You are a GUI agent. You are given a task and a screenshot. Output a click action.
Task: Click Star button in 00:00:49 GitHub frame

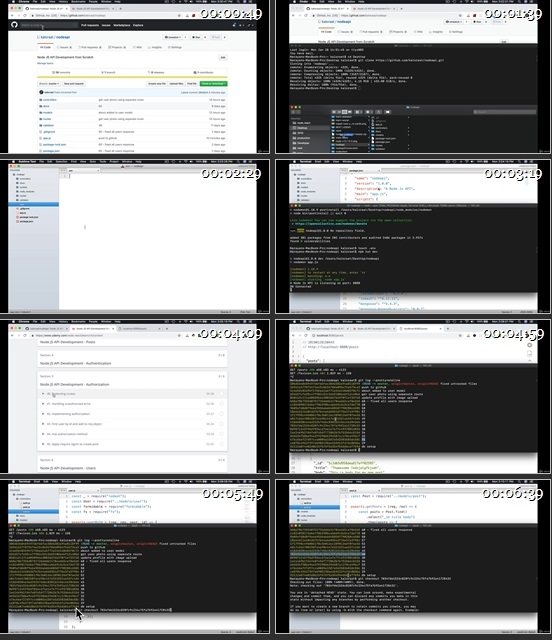point(197,37)
